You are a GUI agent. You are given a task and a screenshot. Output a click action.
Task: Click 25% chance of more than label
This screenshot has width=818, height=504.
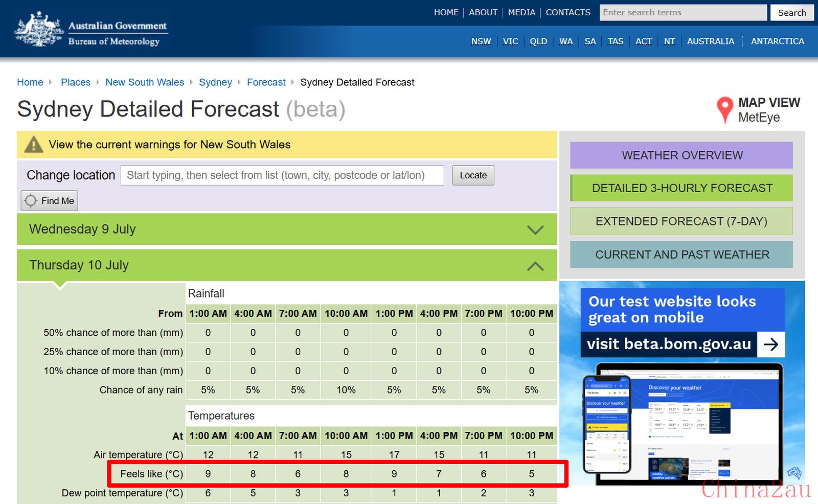pyautogui.click(x=113, y=352)
